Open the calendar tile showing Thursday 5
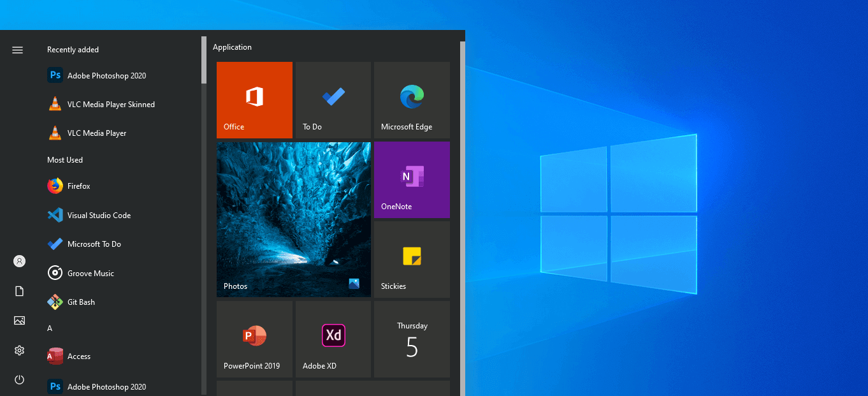The height and width of the screenshot is (396, 868). pyautogui.click(x=412, y=339)
